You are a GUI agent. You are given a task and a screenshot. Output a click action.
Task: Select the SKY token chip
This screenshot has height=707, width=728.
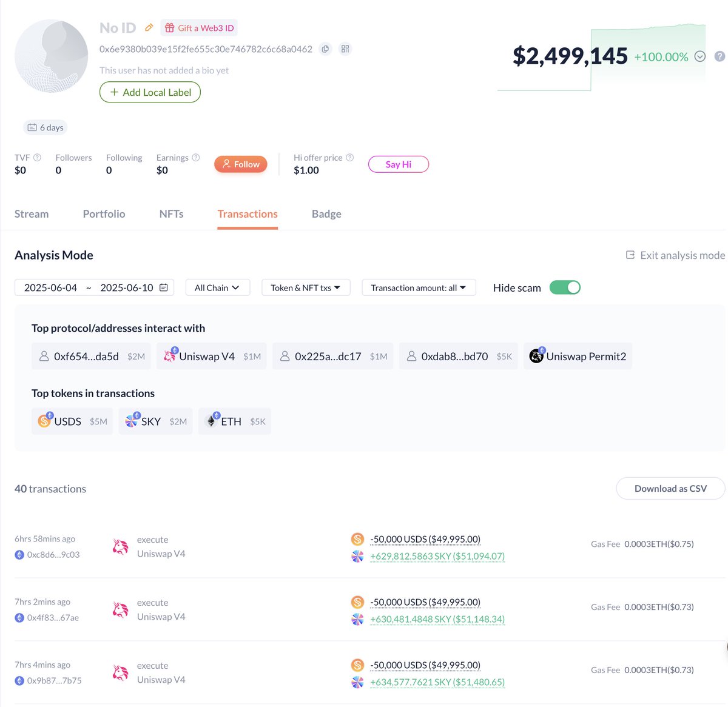coord(155,421)
